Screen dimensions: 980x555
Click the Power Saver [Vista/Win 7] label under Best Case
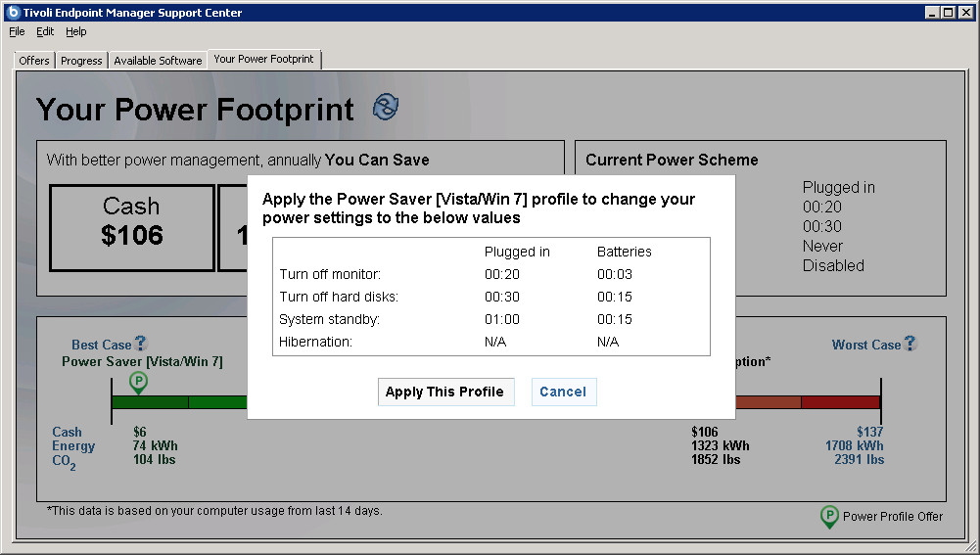[142, 362]
